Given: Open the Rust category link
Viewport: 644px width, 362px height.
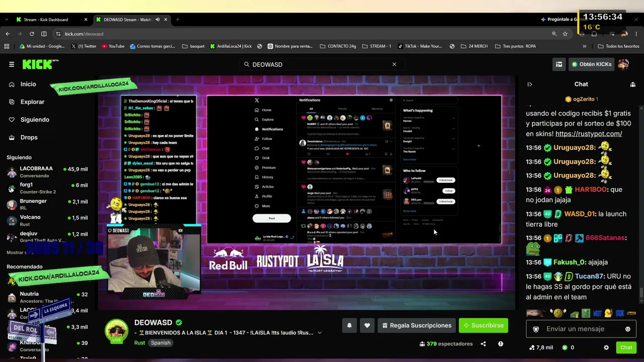Looking at the screenshot, I should [139, 343].
